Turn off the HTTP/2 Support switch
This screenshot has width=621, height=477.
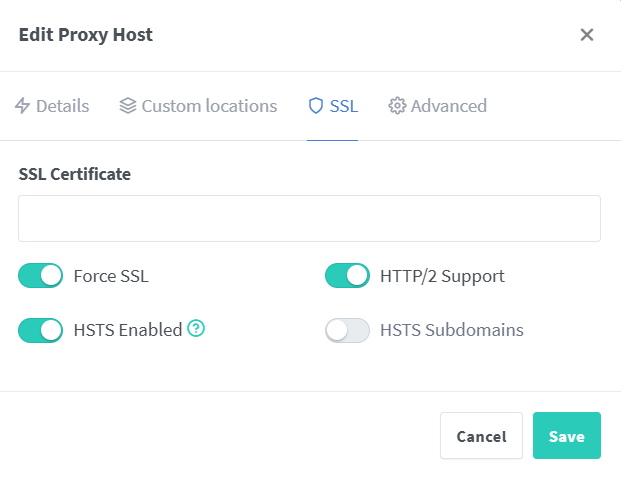pos(347,276)
